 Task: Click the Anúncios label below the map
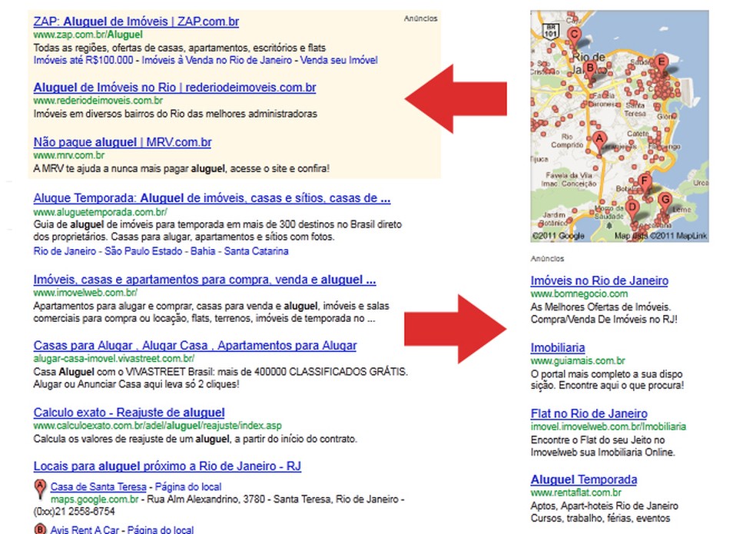[547, 259]
